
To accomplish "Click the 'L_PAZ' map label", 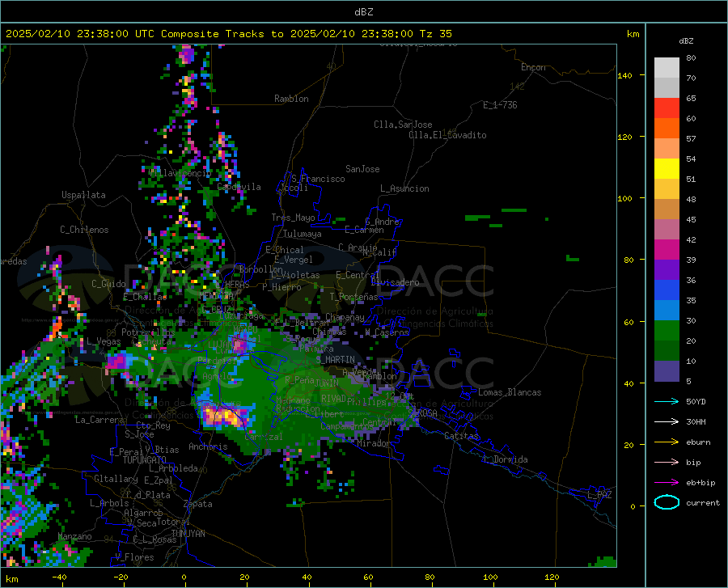I will 599,495.
